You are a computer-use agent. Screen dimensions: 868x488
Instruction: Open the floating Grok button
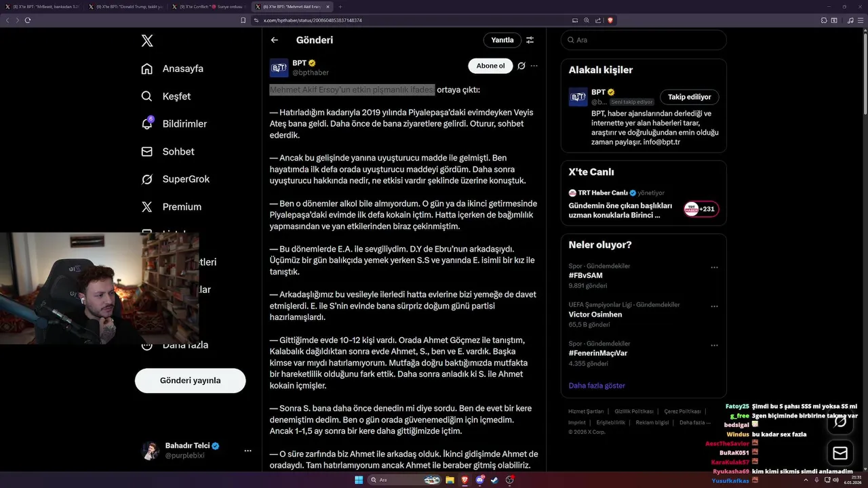tap(840, 422)
